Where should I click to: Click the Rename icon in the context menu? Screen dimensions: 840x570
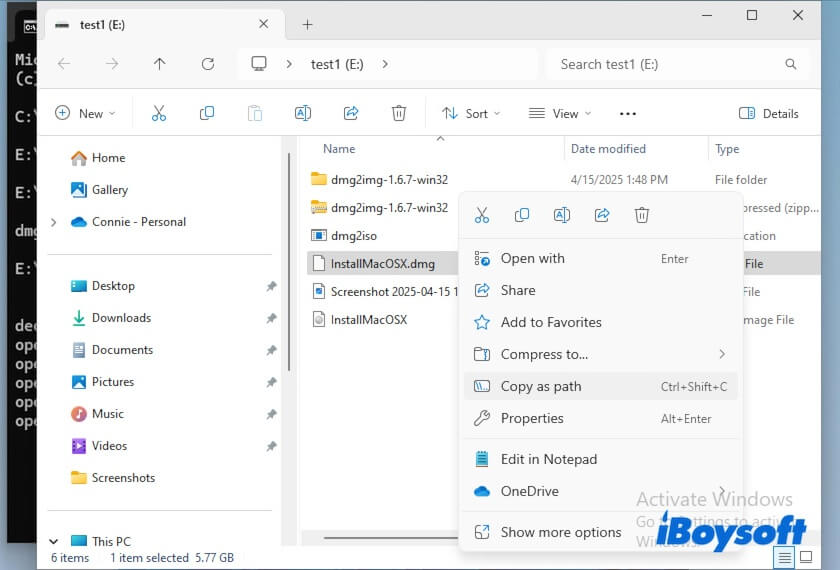click(562, 215)
